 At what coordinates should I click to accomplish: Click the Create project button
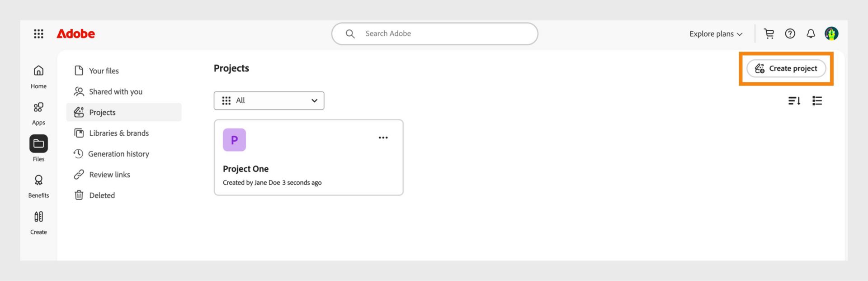(786, 68)
